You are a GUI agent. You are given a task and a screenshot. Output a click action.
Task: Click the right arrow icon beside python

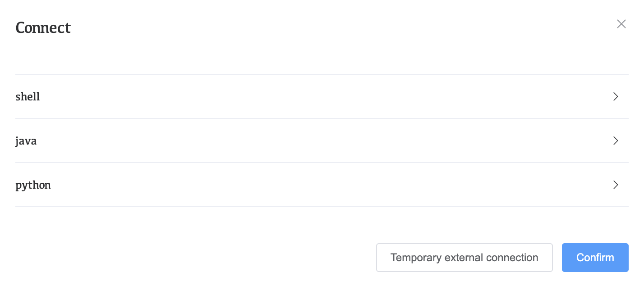pyautogui.click(x=616, y=185)
